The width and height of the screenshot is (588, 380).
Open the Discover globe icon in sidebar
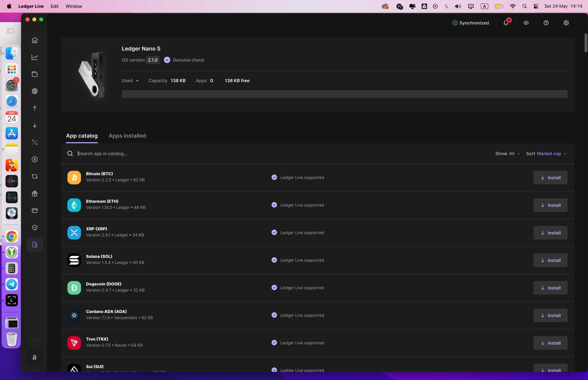[x=35, y=91]
